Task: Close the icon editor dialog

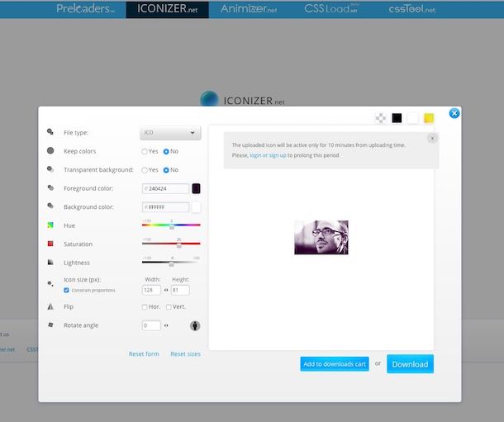Action: pos(454,113)
